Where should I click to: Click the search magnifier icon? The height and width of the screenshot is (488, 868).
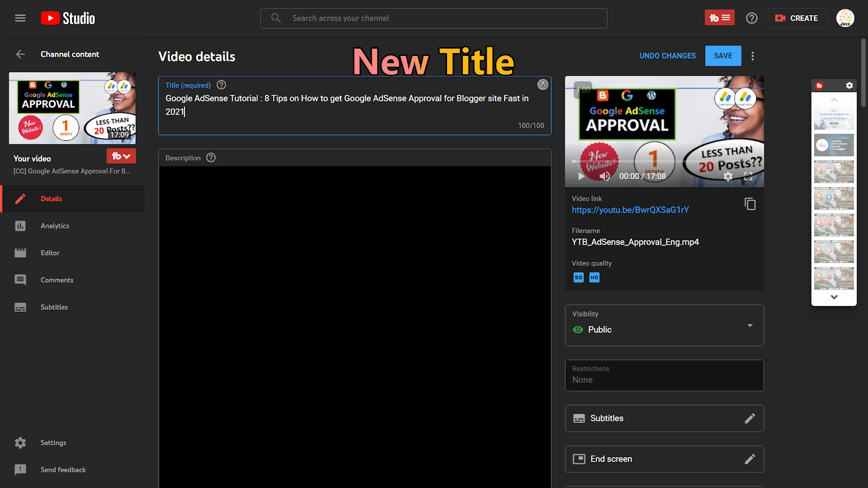coord(276,18)
